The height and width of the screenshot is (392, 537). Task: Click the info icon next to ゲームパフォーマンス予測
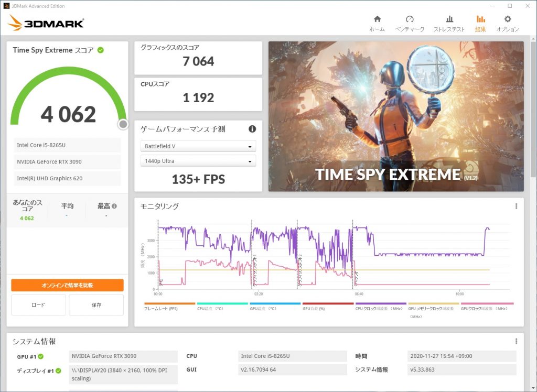click(252, 129)
